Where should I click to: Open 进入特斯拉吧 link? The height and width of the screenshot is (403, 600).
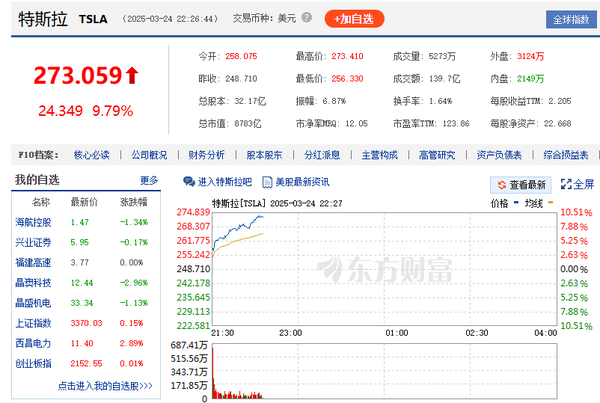click(225, 182)
